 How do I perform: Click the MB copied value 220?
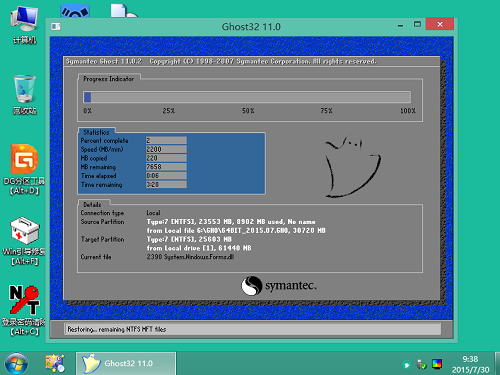pos(166,158)
